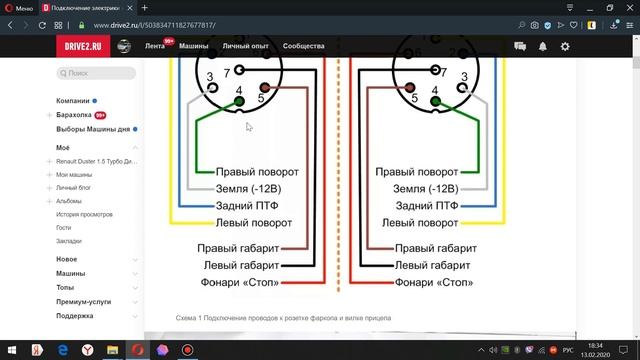Click plus beside Барахолка
The width and height of the screenshot is (640, 360).
click(49, 115)
